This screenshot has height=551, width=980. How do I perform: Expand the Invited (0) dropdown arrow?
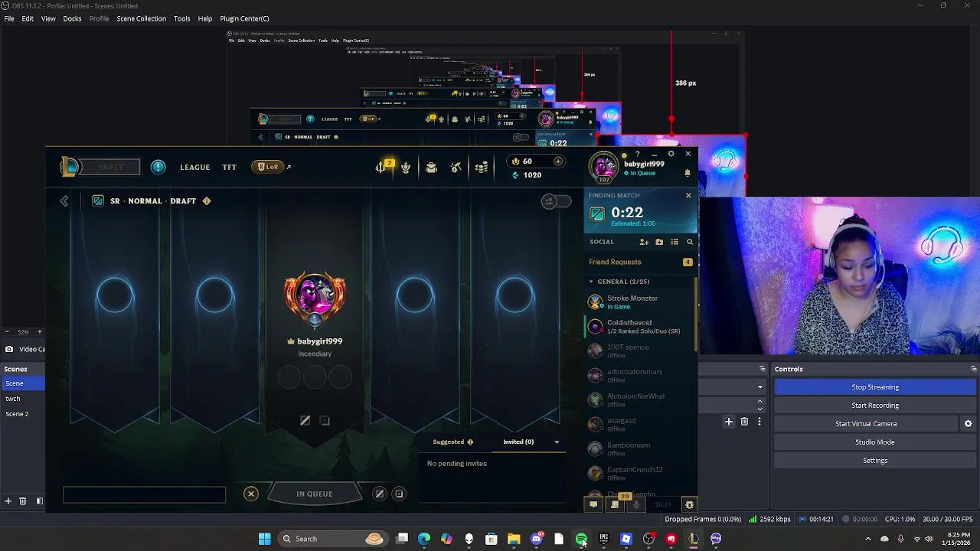click(557, 442)
